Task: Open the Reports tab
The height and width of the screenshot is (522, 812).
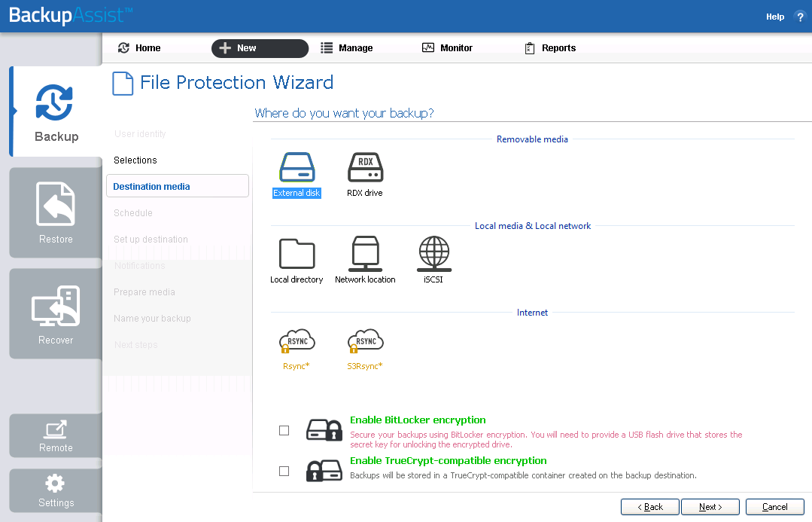Action: (550, 47)
